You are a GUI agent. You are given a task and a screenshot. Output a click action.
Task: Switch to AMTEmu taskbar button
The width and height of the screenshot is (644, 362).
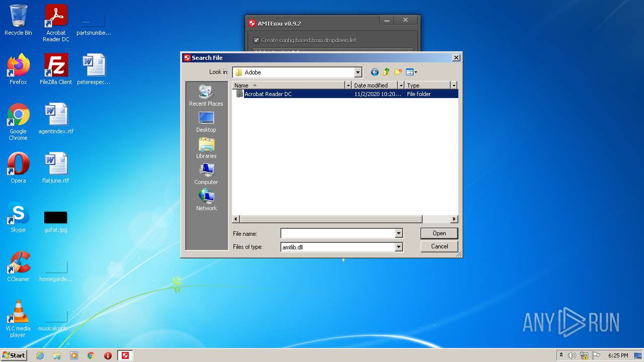tap(125, 355)
